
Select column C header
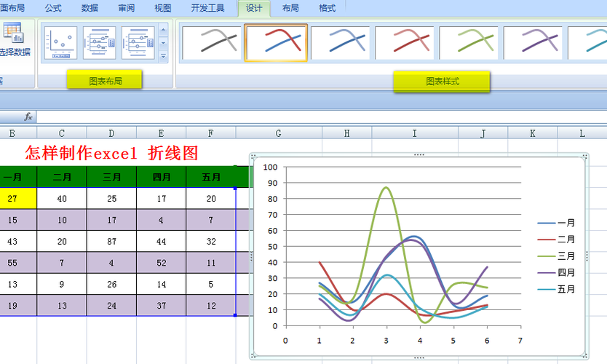[x=62, y=133]
